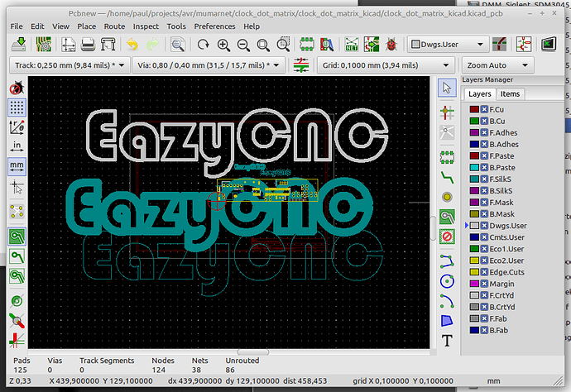
Task: Open the Via size dropdown
Action: point(209,65)
